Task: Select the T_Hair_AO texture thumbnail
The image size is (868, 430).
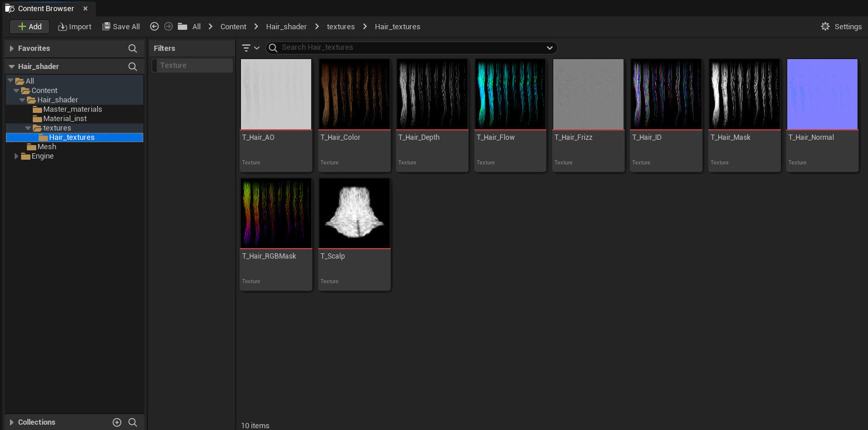Action: point(276,94)
